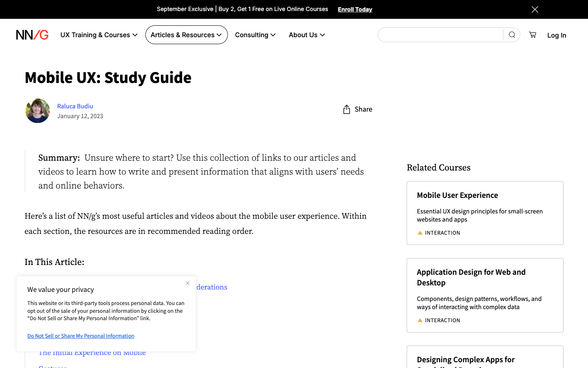Open the Mobile User Experience course card
Viewport: 588px width, 368px height.
coord(485,213)
